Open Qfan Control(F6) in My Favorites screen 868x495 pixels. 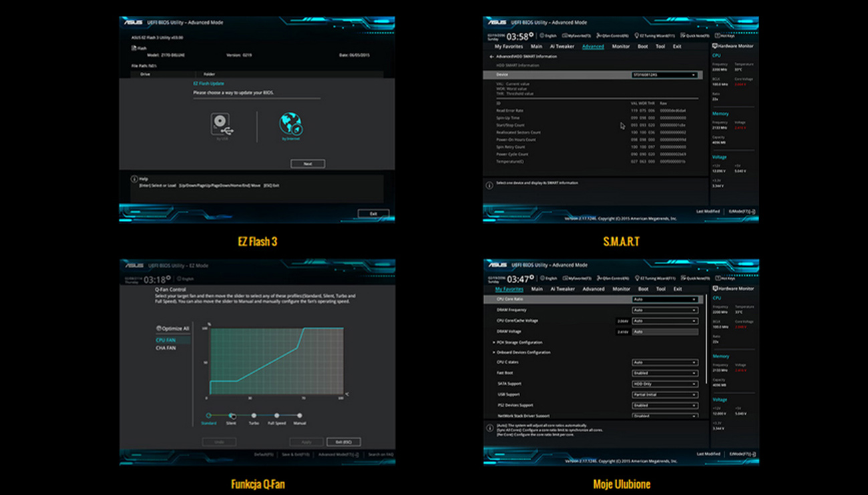(x=612, y=278)
